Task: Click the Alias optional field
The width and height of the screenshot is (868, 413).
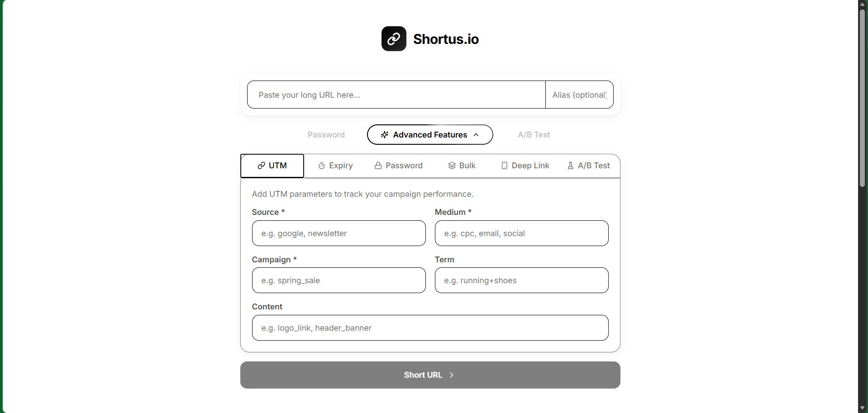Action: tap(580, 95)
